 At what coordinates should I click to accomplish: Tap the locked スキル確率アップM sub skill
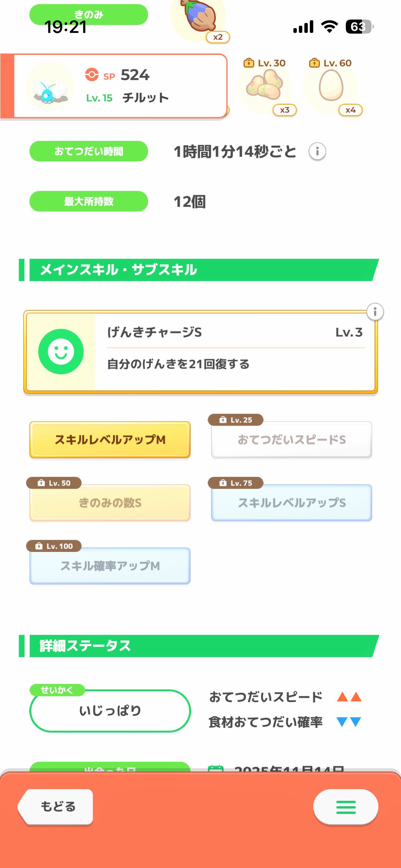(x=110, y=566)
